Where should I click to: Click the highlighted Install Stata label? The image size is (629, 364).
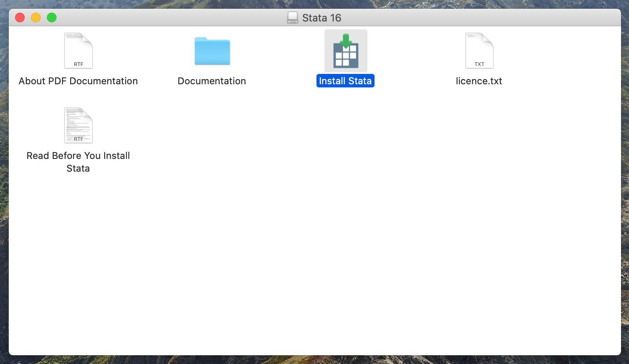coord(345,81)
